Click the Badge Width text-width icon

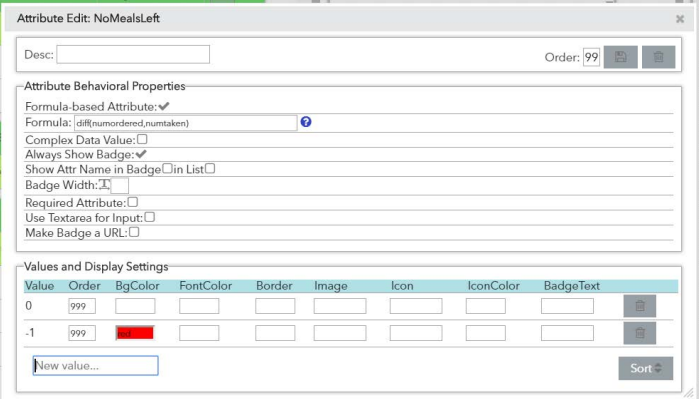(104, 184)
